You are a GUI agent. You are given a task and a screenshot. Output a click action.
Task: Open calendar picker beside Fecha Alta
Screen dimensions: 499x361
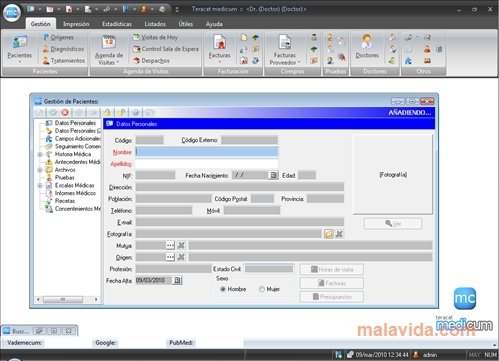point(177,280)
